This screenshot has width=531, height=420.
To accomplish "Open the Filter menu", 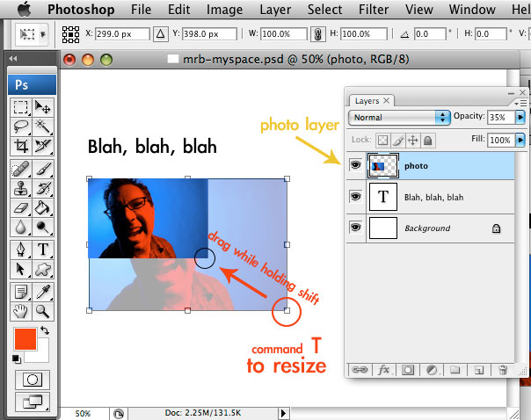I will pyautogui.click(x=373, y=10).
